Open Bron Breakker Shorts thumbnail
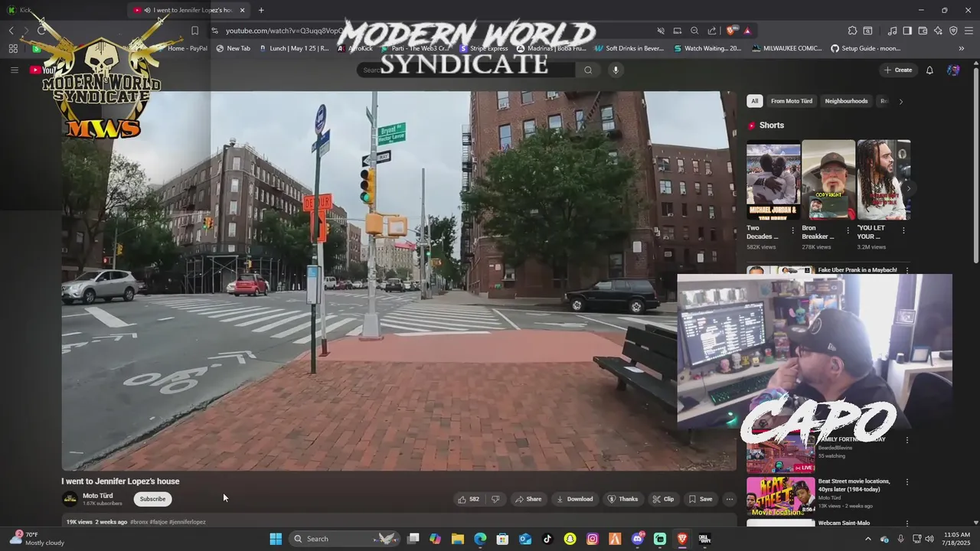The height and width of the screenshot is (551, 980). pyautogui.click(x=828, y=180)
